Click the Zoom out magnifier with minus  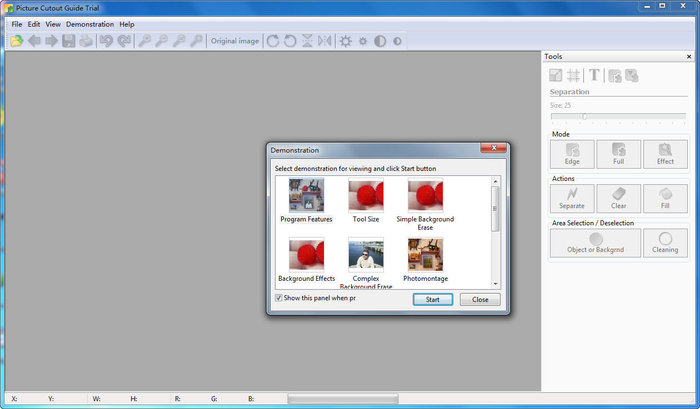click(162, 41)
